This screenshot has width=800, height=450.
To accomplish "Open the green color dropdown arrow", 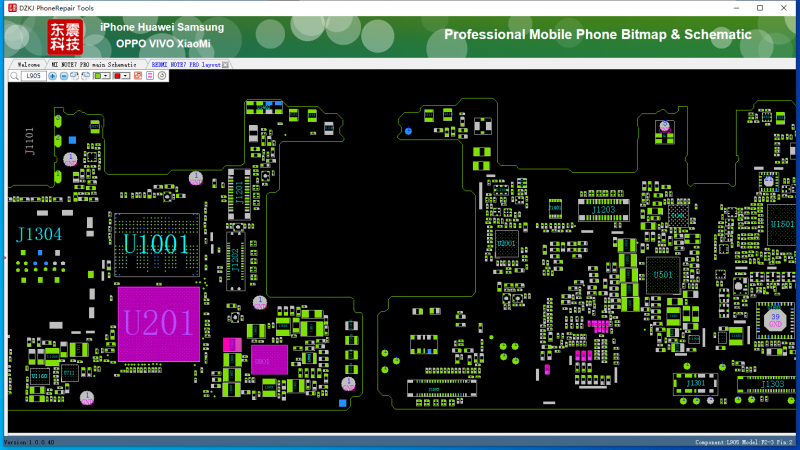I will tap(107, 76).
